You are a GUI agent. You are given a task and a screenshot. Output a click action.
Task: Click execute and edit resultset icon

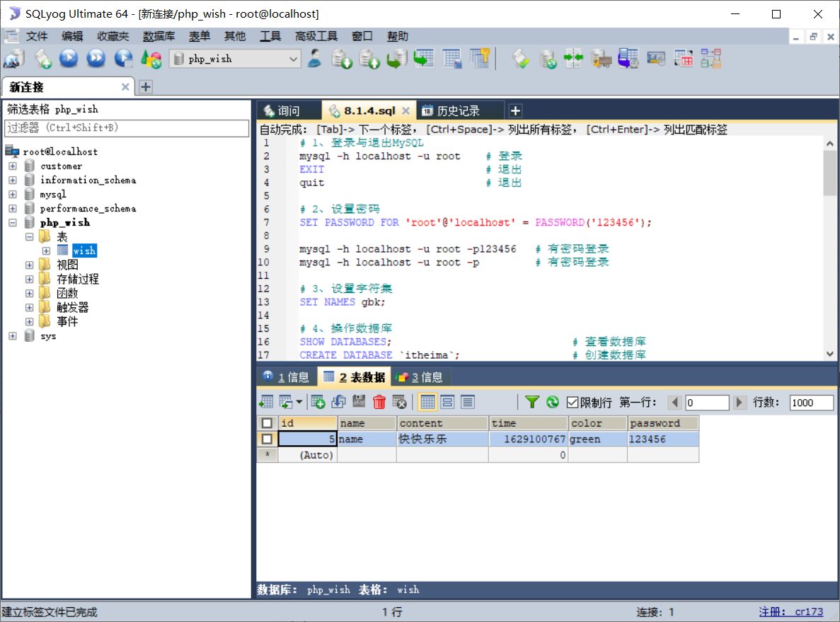click(124, 59)
